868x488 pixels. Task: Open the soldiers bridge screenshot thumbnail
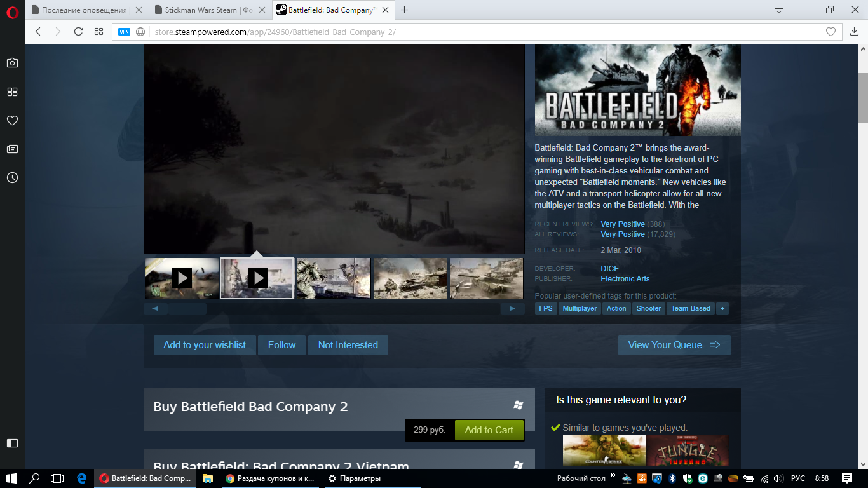[334, 278]
